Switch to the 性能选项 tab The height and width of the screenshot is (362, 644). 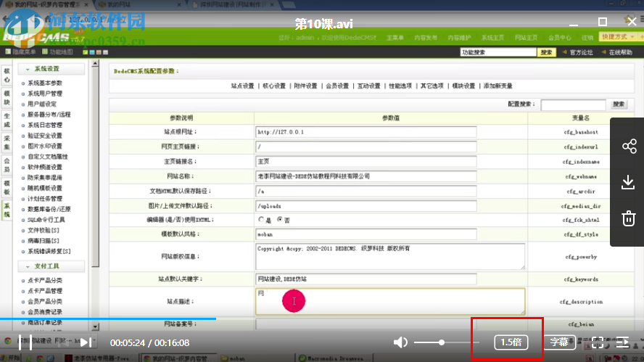tap(400, 86)
